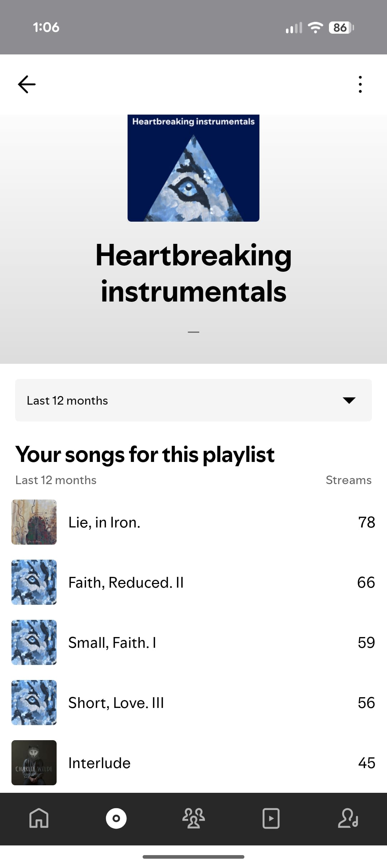Open the three-dot more options menu
387x868 pixels.
click(x=360, y=85)
